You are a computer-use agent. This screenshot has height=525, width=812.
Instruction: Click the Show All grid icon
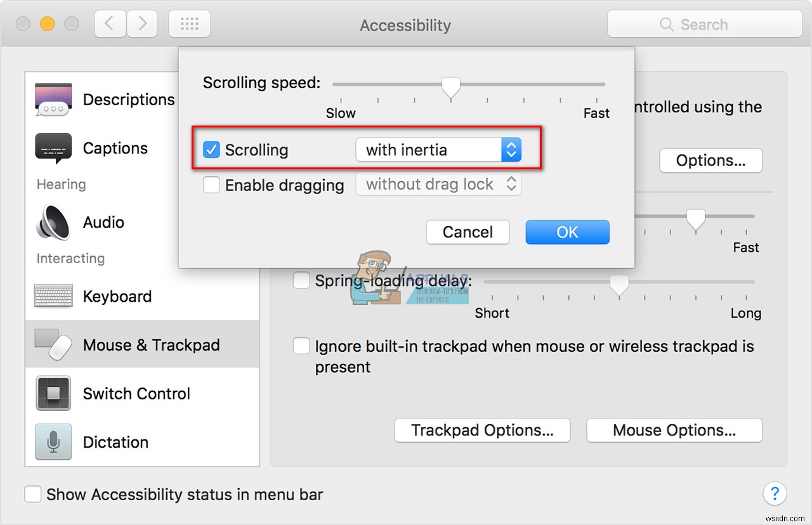189,23
